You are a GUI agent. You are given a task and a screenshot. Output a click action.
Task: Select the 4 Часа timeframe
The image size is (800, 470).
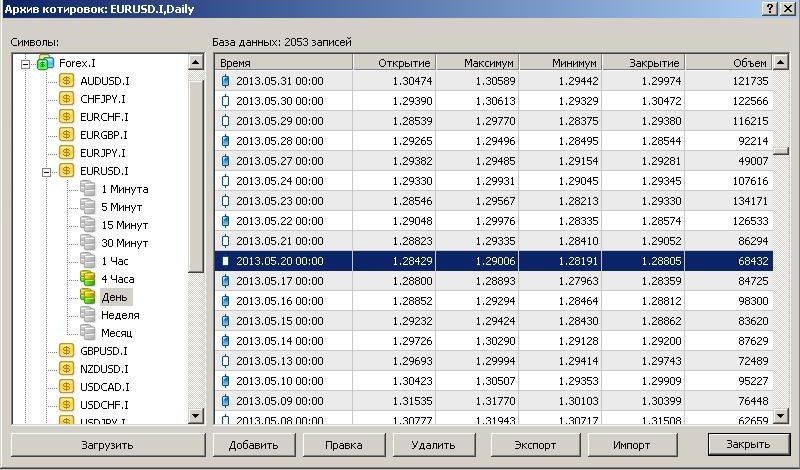[x=117, y=279]
